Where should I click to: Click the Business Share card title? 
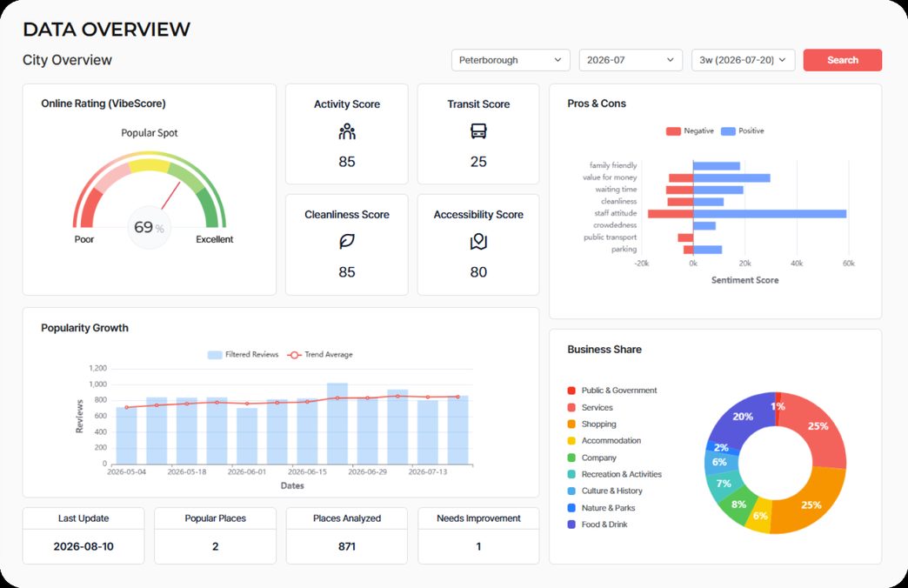click(604, 350)
